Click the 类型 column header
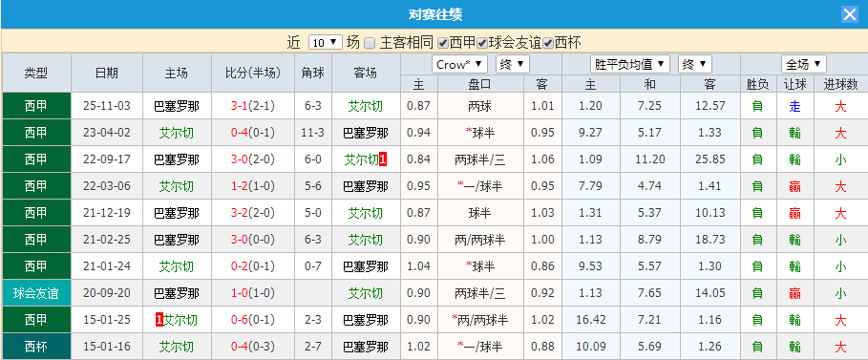Screen dimensions: 868x360 (x=36, y=73)
